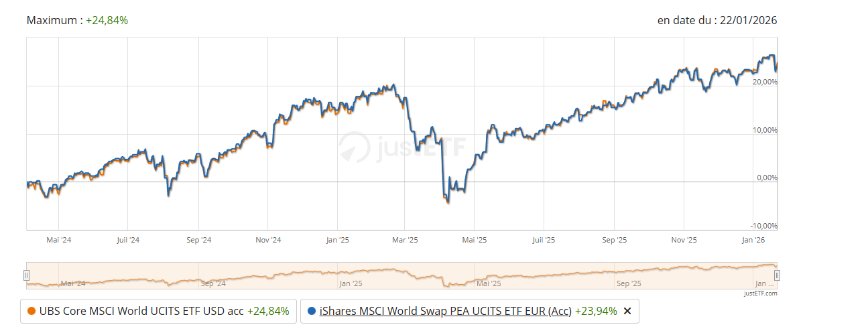
Task: Click the 22/01/2026 date text
Action: point(748,20)
